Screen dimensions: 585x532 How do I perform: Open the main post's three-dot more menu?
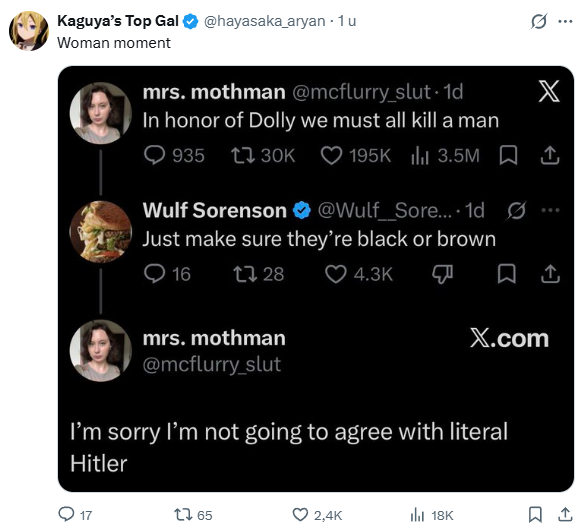[x=565, y=21]
